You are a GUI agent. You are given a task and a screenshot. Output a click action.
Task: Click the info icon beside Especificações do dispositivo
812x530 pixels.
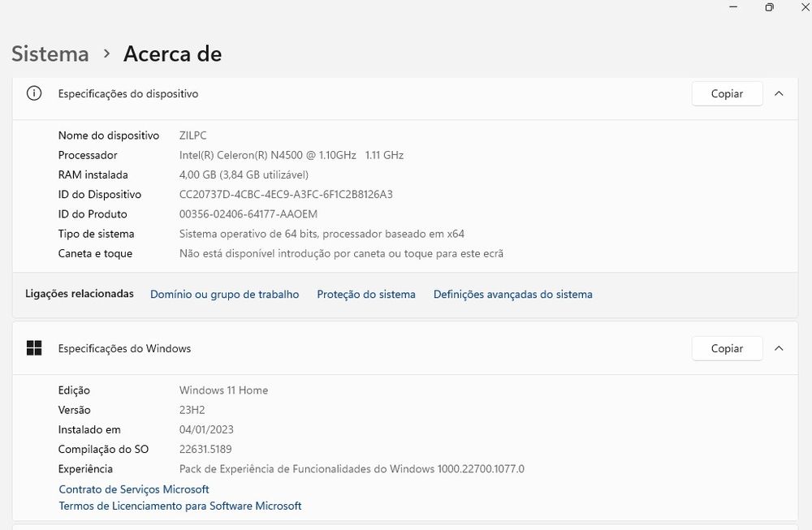(34, 93)
